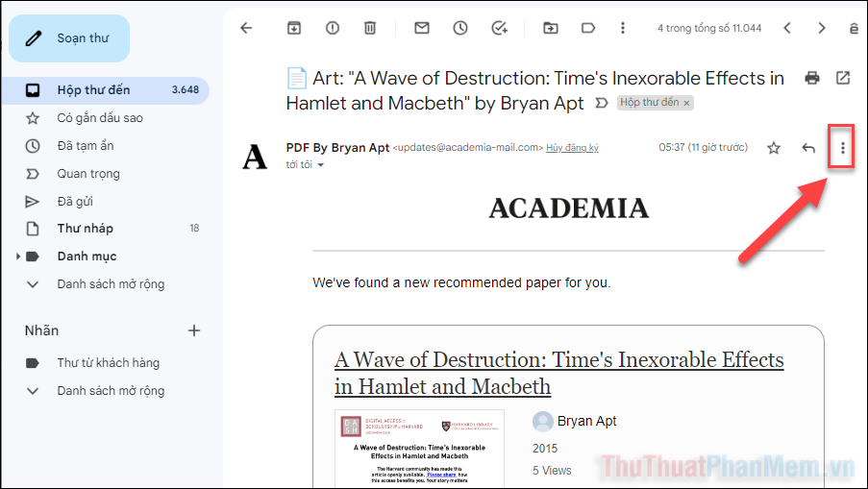This screenshot has height=489, width=868.
Task: Select the Danh mục categories item
Action: [x=87, y=257]
